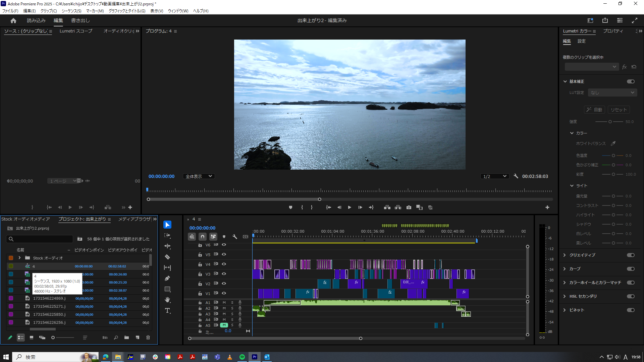Collapse the Stock オーディオ bin
644x362 pixels.
pyautogui.click(x=19, y=258)
